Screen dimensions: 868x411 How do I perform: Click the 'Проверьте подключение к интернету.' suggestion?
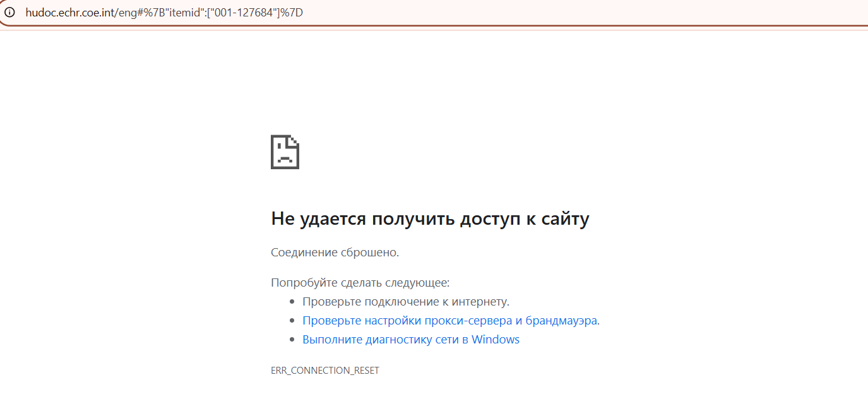click(405, 302)
